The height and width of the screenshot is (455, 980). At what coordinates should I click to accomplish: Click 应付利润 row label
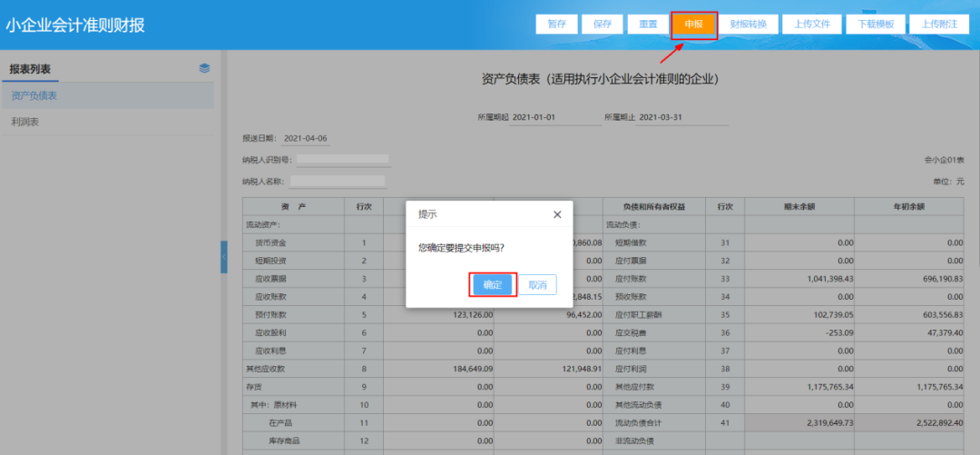pyautogui.click(x=631, y=369)
